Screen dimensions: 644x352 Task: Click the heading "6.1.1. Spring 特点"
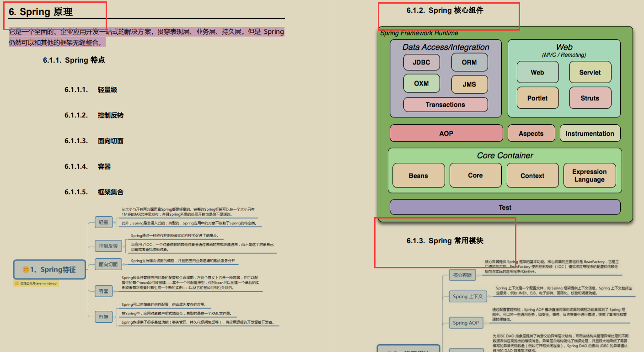pyautogui.click(x=74, y=60)
